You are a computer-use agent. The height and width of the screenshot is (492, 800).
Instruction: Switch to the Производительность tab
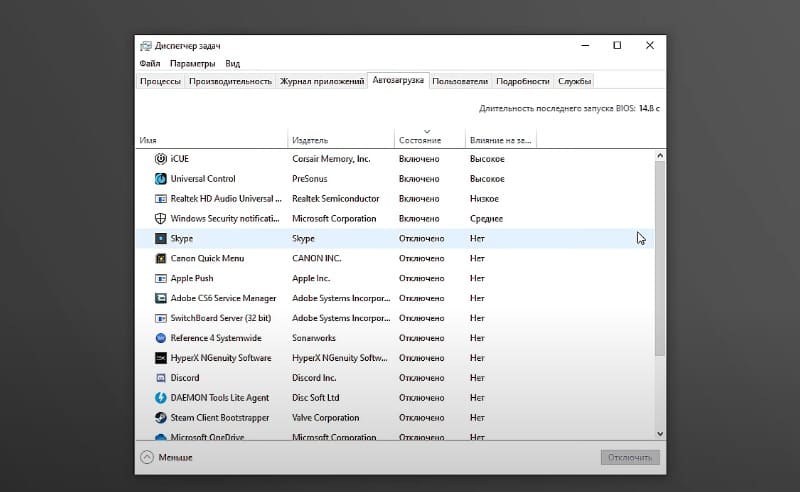tap(230, 81)
